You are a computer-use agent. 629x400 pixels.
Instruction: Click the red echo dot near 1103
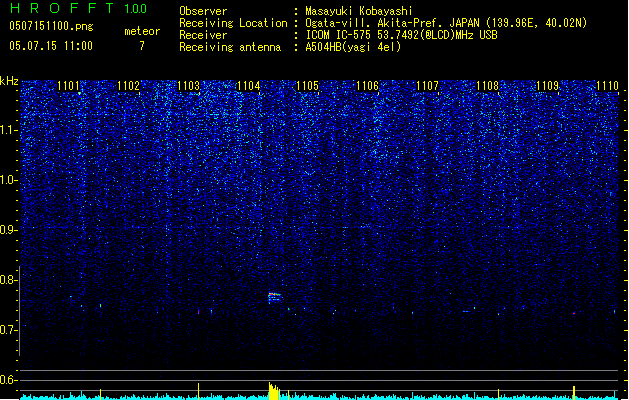point(198,312)
